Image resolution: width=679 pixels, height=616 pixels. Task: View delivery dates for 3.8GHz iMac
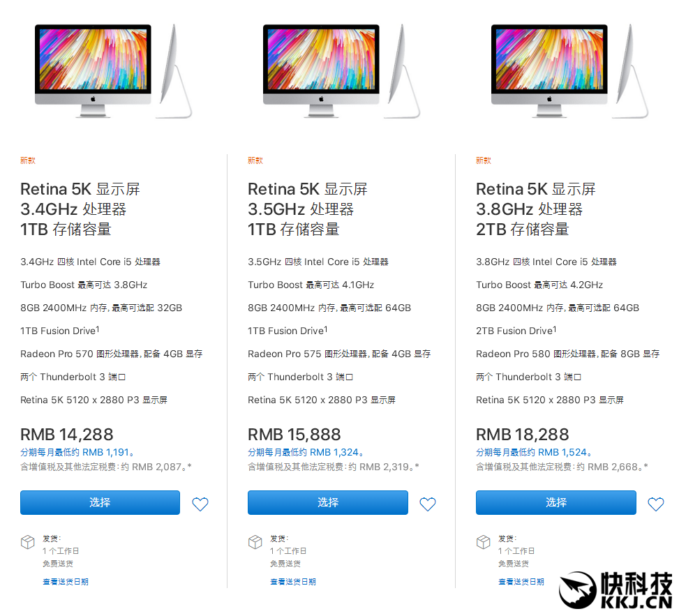point(521,581)
